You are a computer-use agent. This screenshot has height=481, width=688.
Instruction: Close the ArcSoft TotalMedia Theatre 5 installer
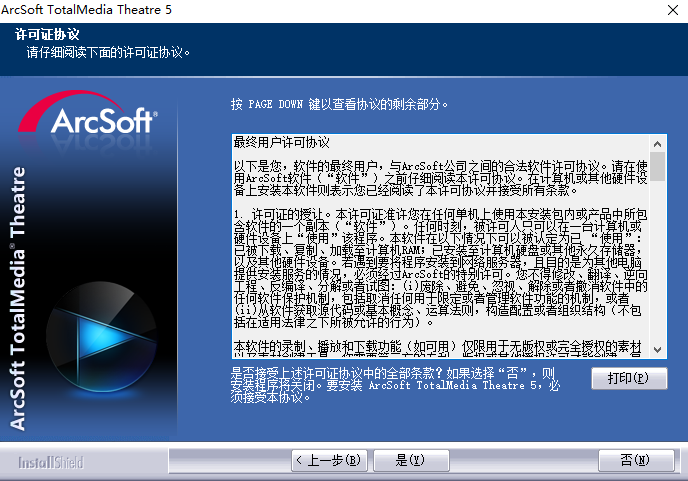point(673,10)
